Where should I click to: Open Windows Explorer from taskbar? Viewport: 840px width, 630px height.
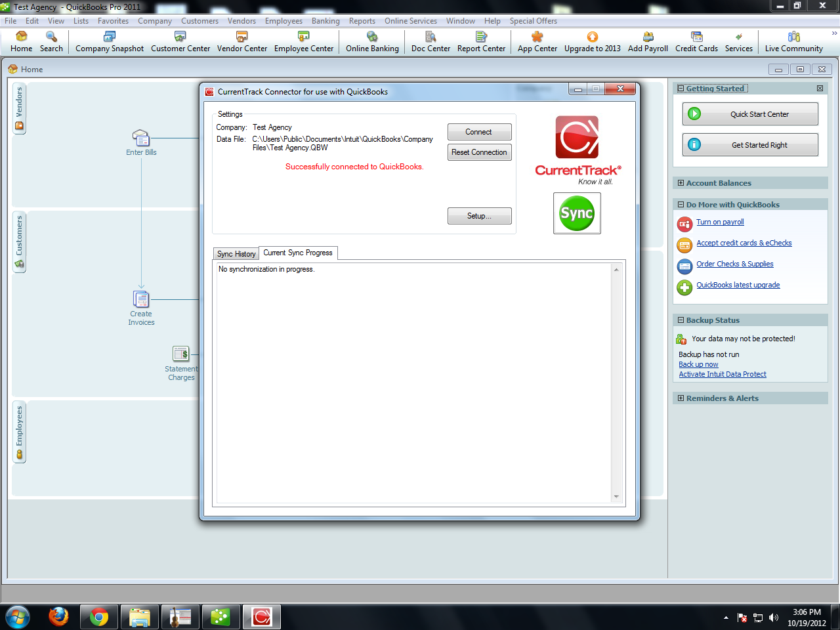[x=140, y=617]
